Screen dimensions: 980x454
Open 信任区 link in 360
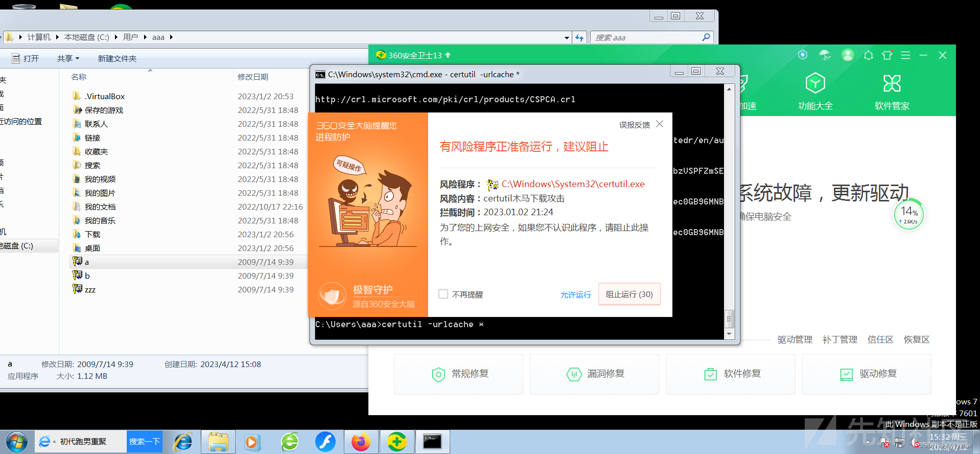coord(880,339)
